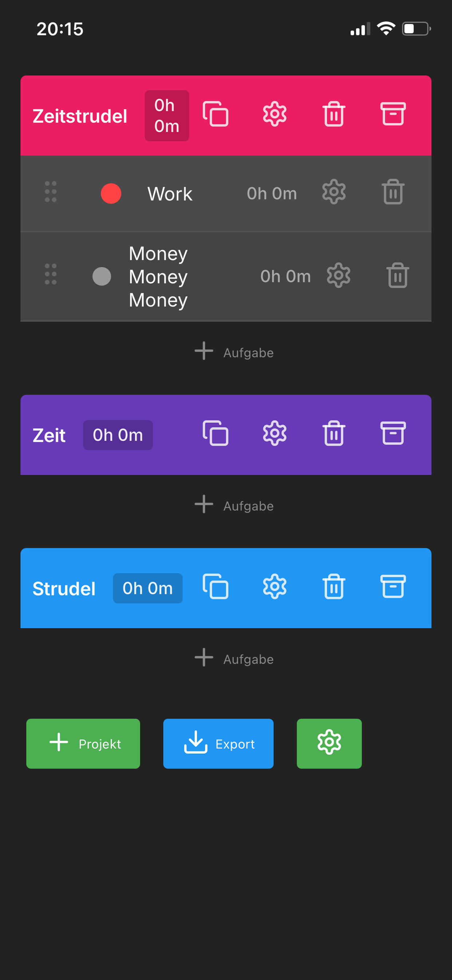Delete the Zeitstrudel project
Screen dimensions: 452x980
pyautogui.click(x=334, y=114)
